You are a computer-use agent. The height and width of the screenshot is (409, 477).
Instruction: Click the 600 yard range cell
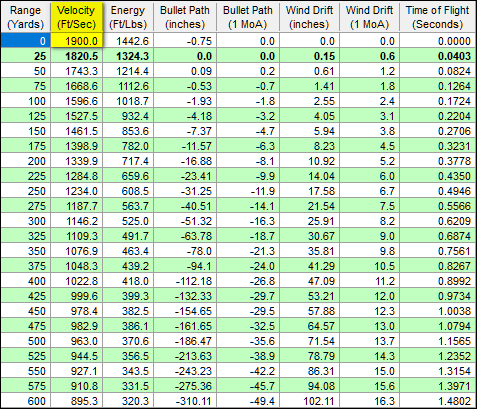(x=26, y=401)
